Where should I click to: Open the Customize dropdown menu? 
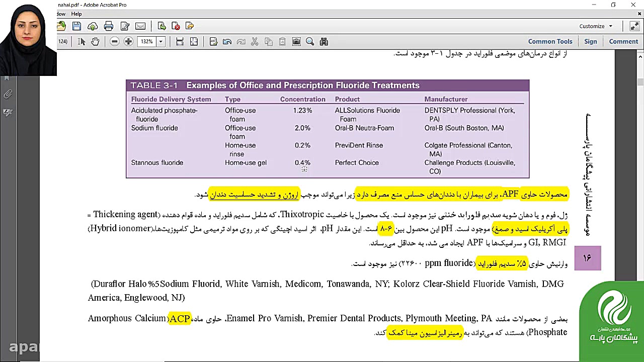[x=596, y=26]
